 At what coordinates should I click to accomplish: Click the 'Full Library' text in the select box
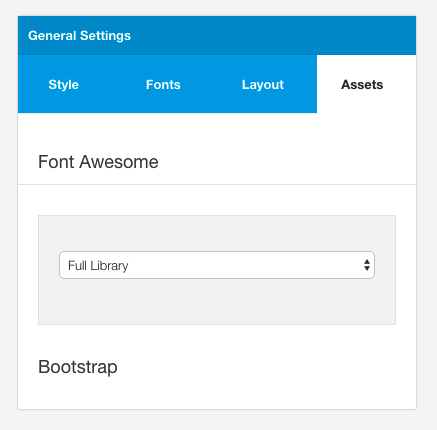click(98, 266)
